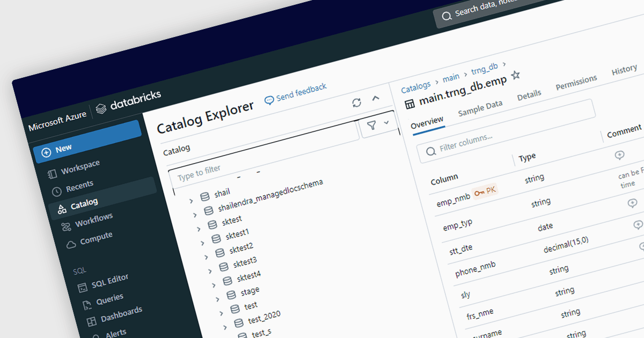Image resolution: width=644 pixels, height=338 pixels.
Task: Click the New button
Action: point(87,142)
